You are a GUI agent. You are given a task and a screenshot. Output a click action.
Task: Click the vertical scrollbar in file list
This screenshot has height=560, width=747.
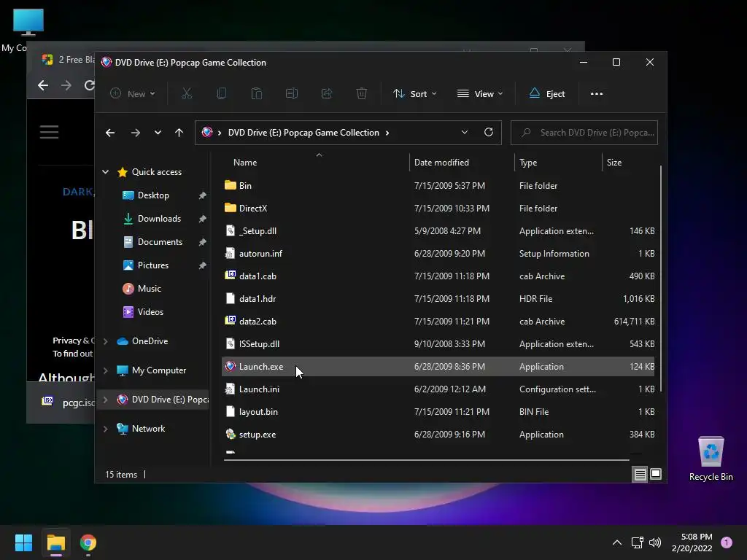[661, 279]
